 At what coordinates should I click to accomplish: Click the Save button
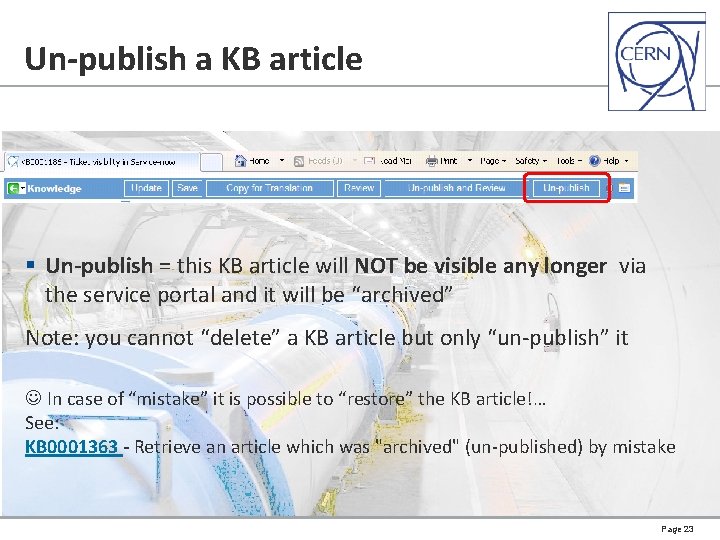(x=187, y=188)
